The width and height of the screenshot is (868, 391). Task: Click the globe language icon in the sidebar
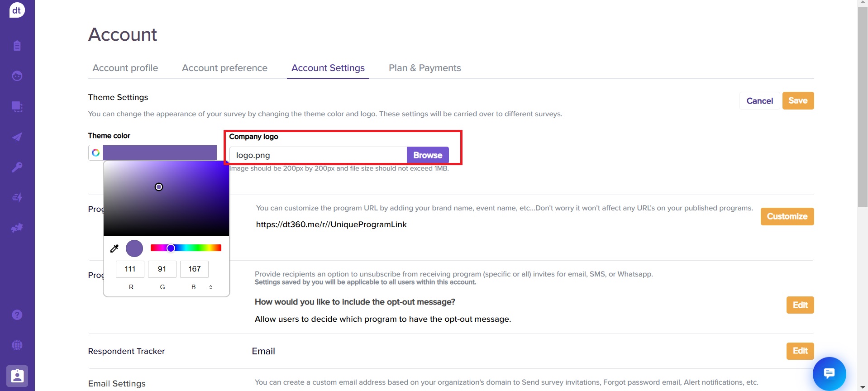click(x=17, y=345)
